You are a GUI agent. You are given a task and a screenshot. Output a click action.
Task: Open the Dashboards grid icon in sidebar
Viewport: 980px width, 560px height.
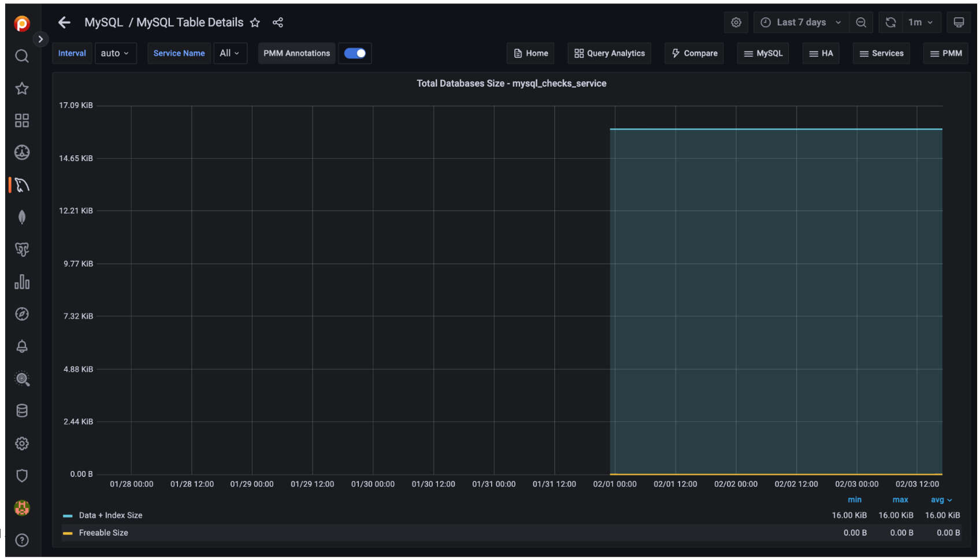tap(22, 121)
